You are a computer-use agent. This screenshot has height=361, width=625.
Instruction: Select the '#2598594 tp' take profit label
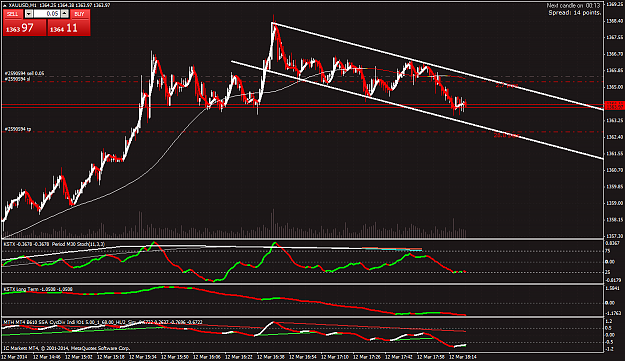[17, 129]
